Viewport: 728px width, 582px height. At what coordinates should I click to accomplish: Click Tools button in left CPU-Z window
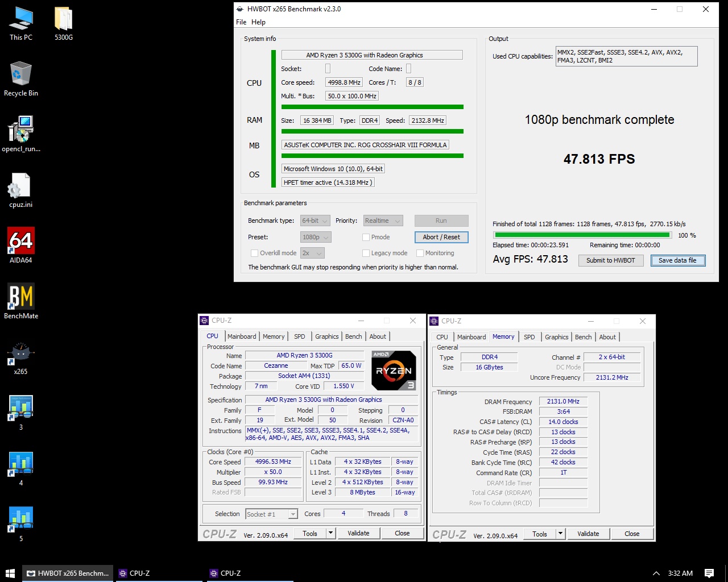tap(310, 533)
